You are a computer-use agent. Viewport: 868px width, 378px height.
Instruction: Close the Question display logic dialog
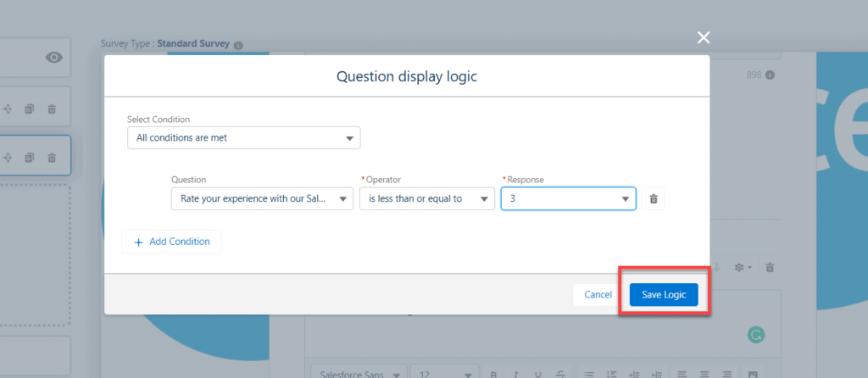(703, 37)
